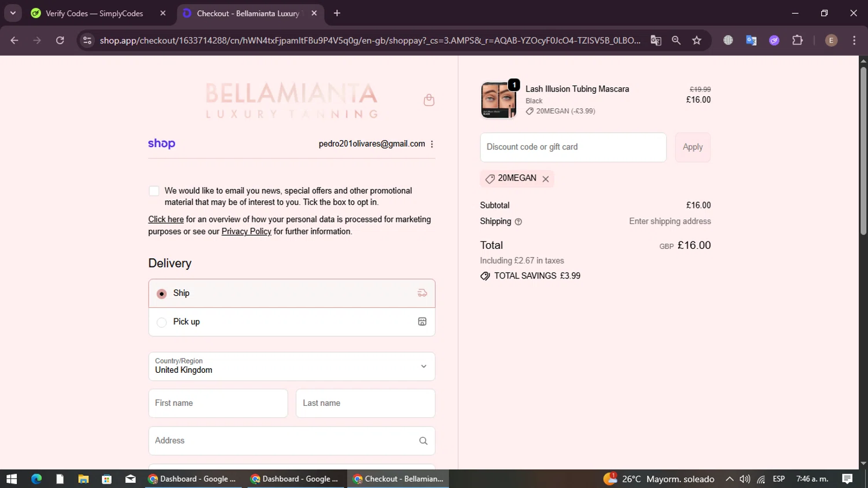Click the Shop Pay logo
This screenshot has width=868, height=488.
pyautogui.click(x=161, y=144)
